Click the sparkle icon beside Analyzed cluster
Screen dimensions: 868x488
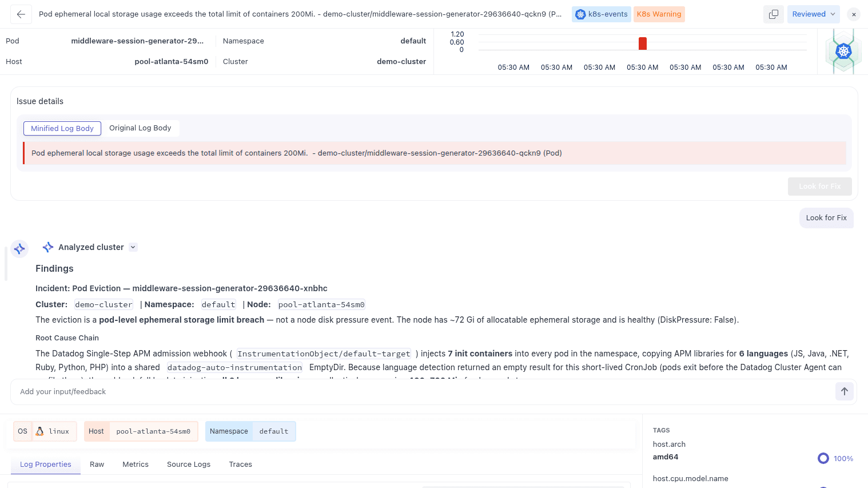48,247
